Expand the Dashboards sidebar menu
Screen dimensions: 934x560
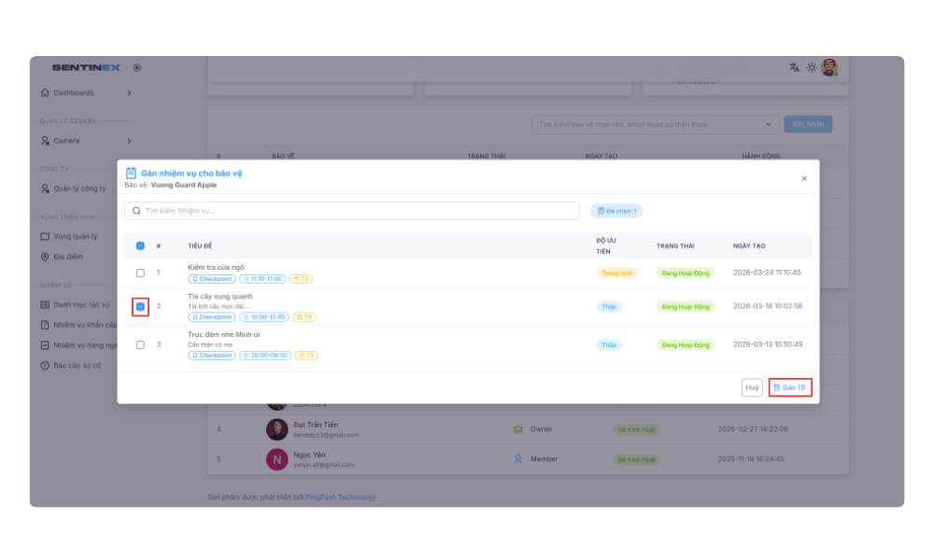(x=129, y=92)
